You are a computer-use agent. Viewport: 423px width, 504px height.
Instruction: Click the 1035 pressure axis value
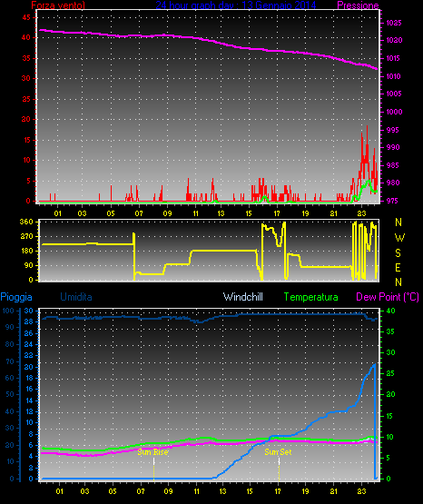394,23
